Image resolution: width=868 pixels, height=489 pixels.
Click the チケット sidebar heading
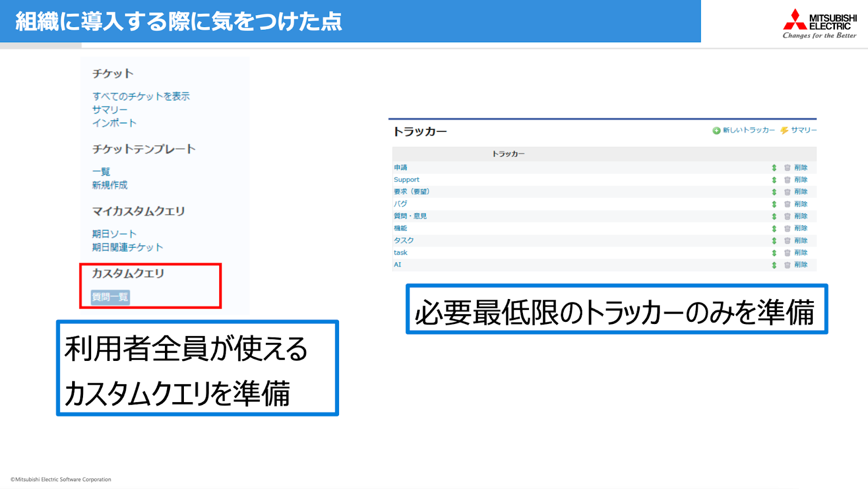pos(113,74)
